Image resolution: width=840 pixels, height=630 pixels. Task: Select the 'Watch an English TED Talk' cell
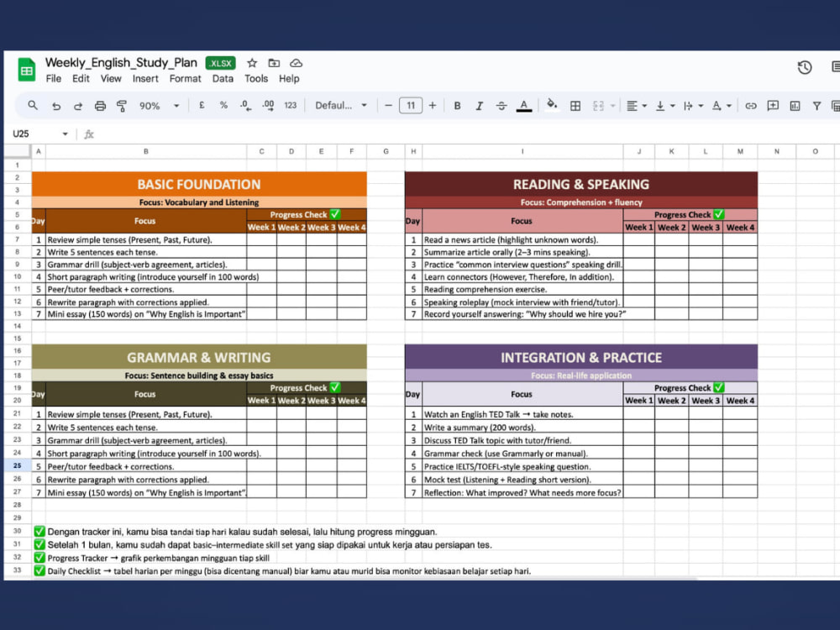pyautogui.click(x=522, y=414)
